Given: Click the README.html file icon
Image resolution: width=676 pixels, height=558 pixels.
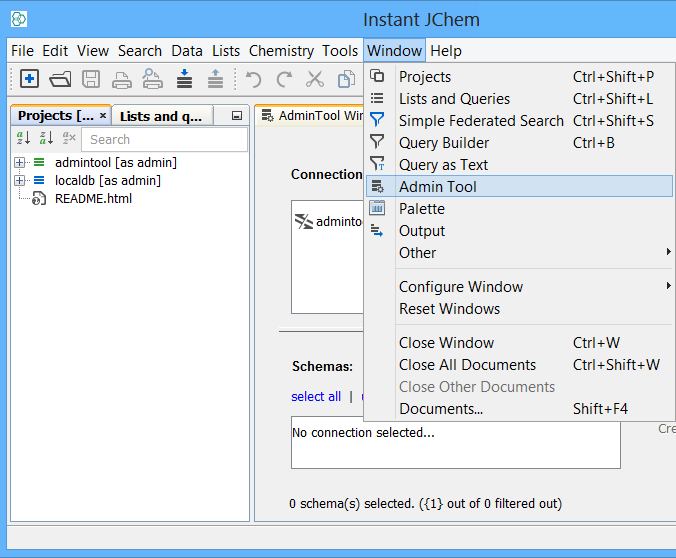Looking at the screenshot, I should pos(39,199).
